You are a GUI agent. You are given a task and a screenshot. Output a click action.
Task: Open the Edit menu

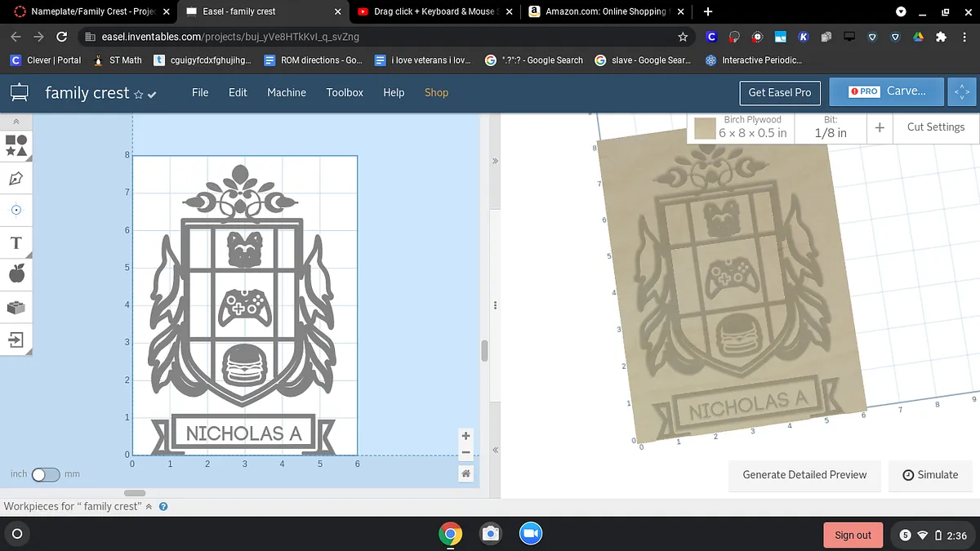[238, 92]
